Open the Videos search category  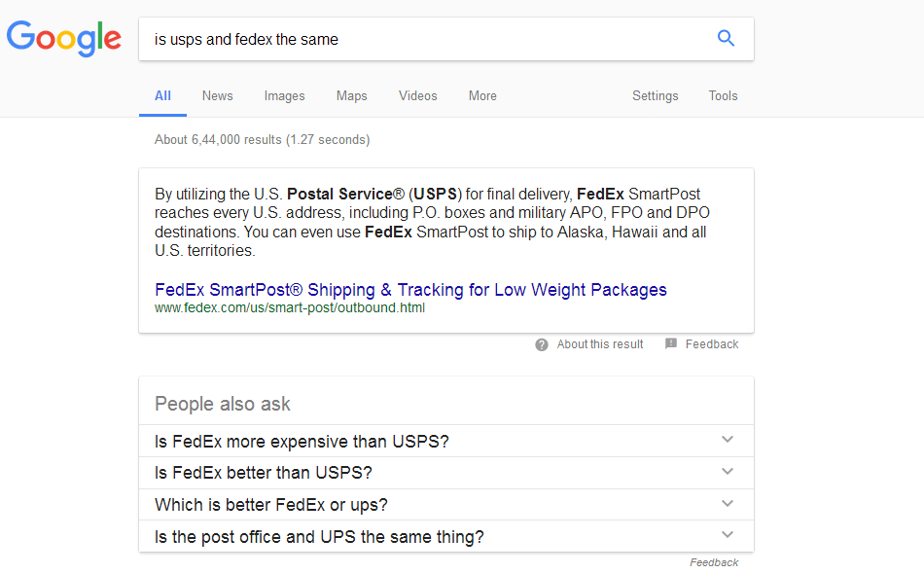[x=417, y=95]
